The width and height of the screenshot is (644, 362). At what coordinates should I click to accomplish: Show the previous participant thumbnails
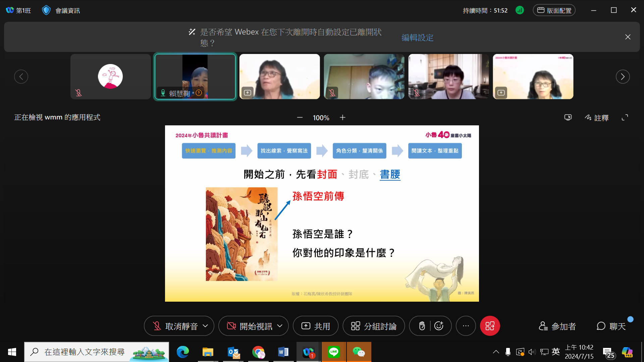21,76
